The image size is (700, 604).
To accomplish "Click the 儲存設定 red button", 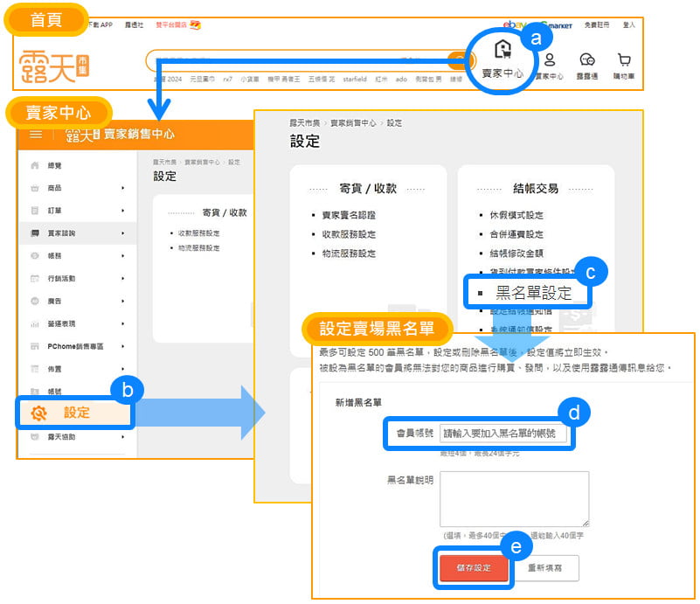I will coord(473,567).
